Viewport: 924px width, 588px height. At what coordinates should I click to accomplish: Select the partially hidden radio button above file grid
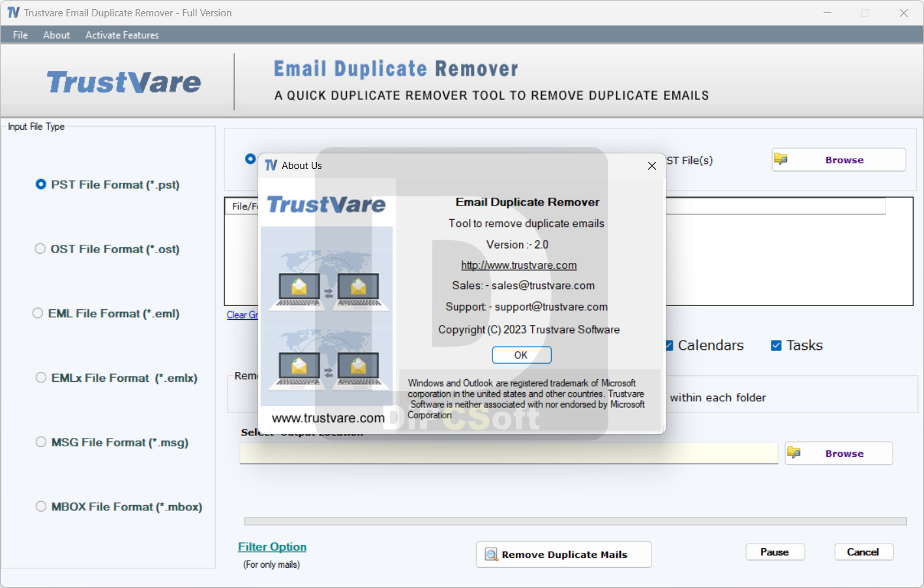[250, 159]
